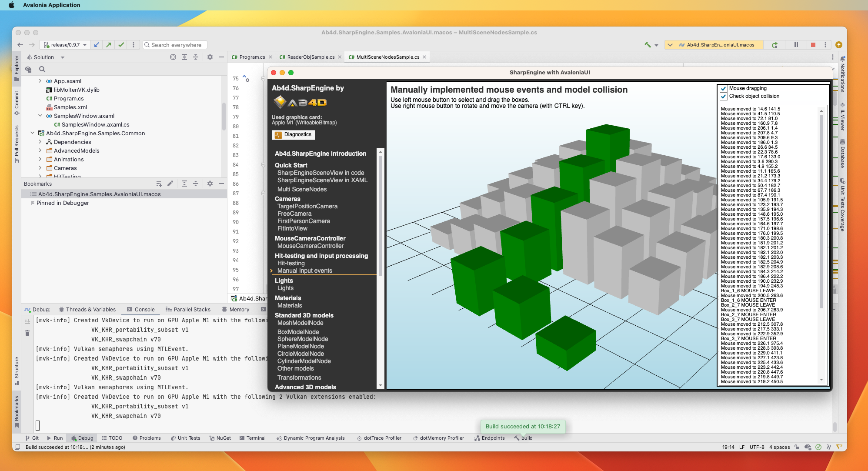Close the MultiSceneNodesSample.cs tab
Image resolution: width=868 pixels, height=471 pixels.
424,57
